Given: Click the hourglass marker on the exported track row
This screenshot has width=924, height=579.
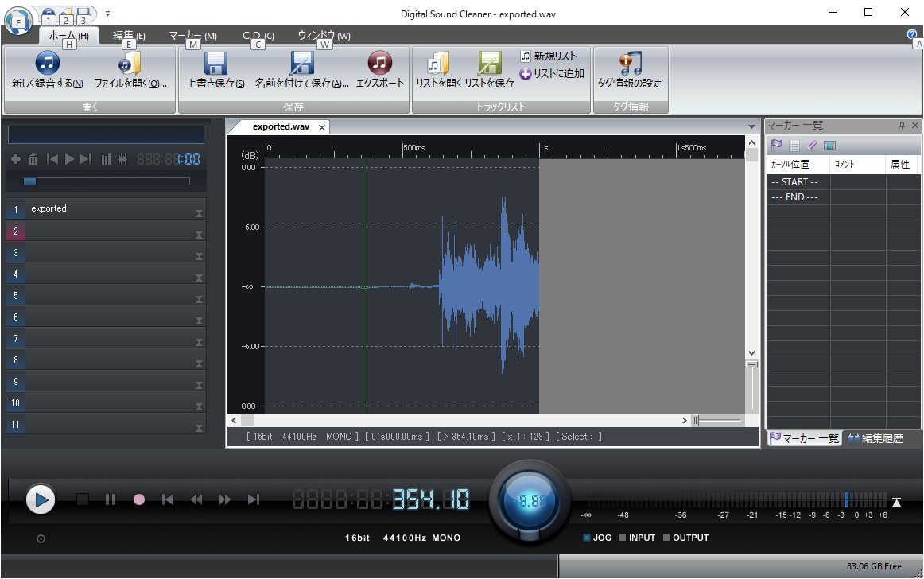Looking at the screenshot, I should pyautogui.click(x=199, y=213).
